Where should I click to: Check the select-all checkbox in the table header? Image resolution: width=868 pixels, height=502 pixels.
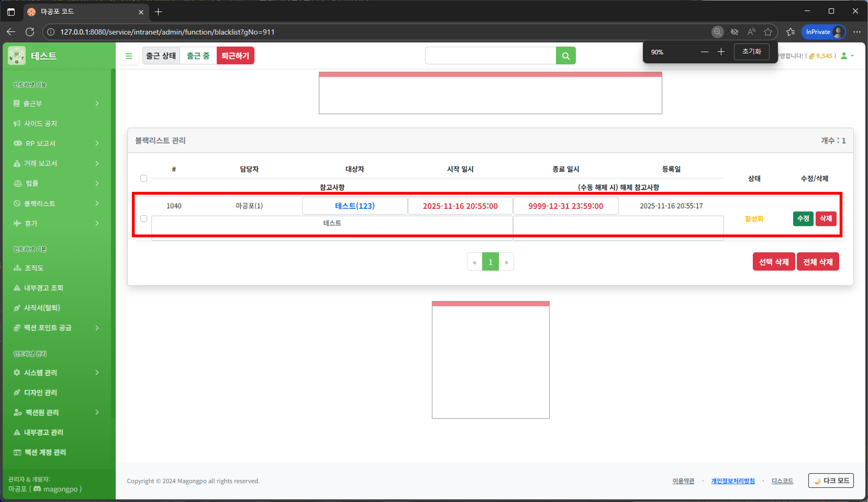pos(144,178)
